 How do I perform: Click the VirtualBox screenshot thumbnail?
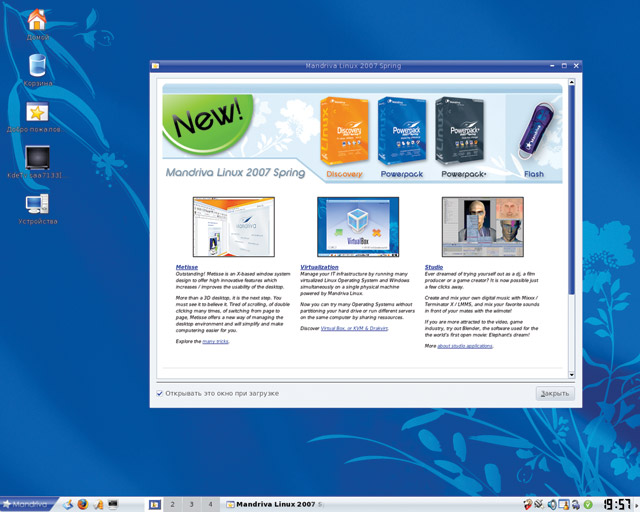358,227
